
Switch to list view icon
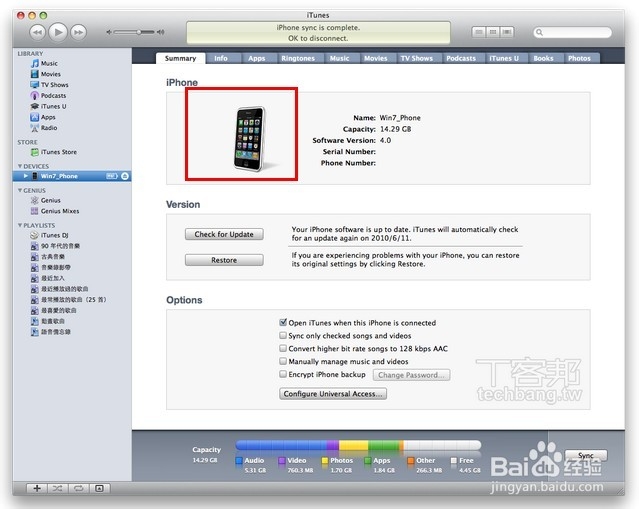click(x=479, y=32)
